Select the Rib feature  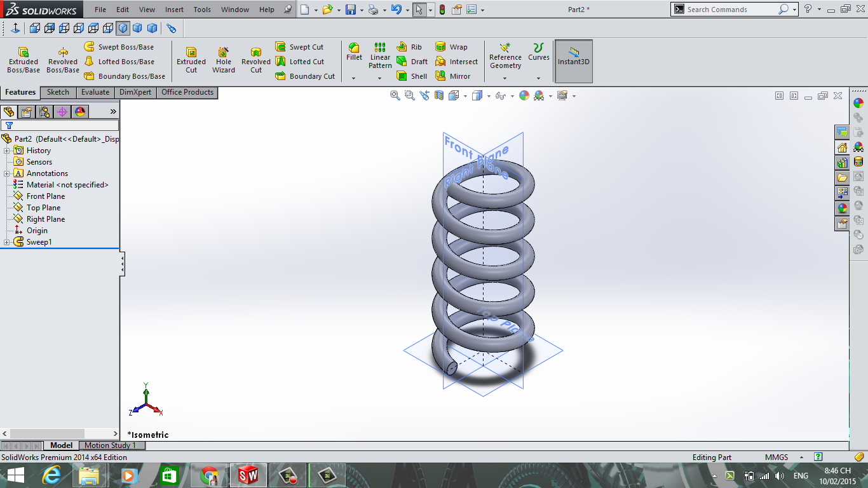click(x=409, y=47)
